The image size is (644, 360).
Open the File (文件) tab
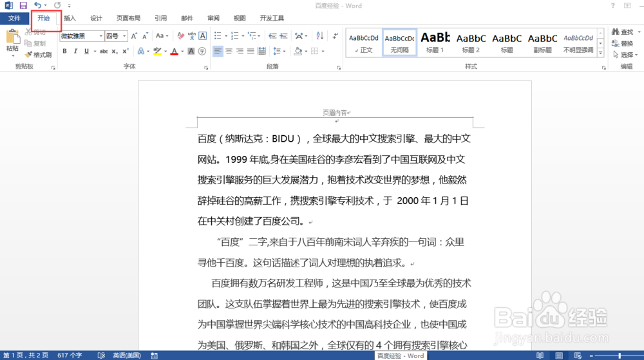point(14,18)
